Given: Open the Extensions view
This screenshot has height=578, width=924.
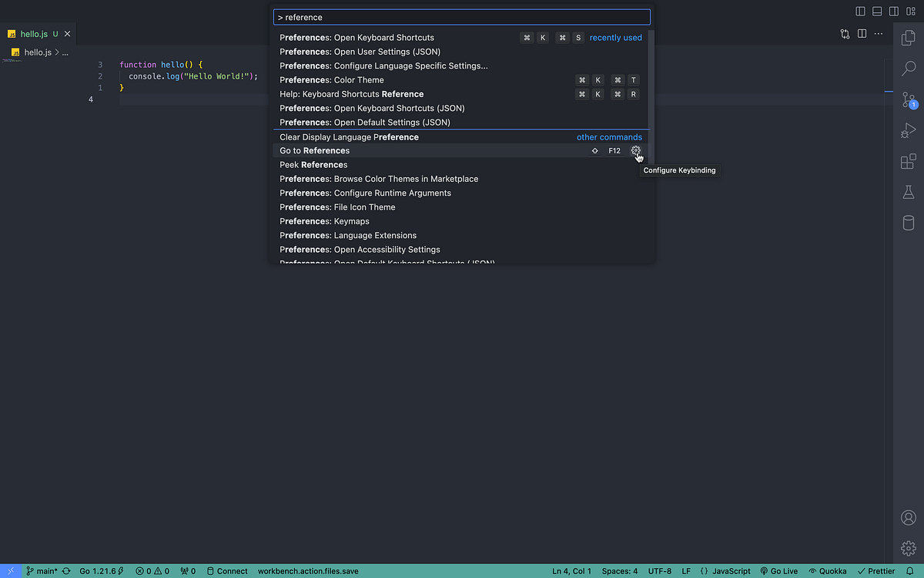Looking at the screenshot, I should (x=909, y=162).
